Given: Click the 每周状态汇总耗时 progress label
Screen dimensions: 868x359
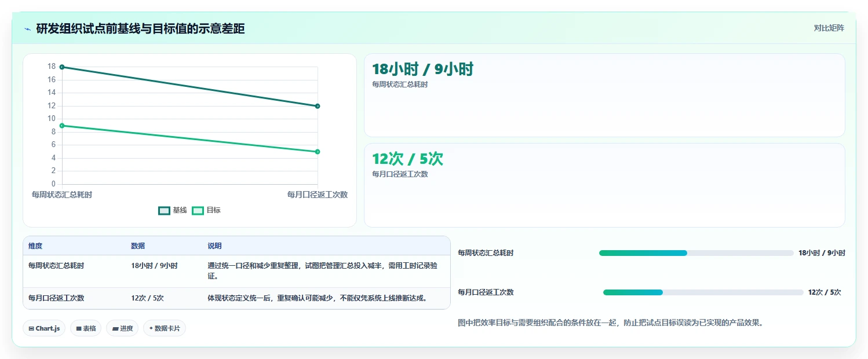Looking at the screenshot, I should 486,253.
